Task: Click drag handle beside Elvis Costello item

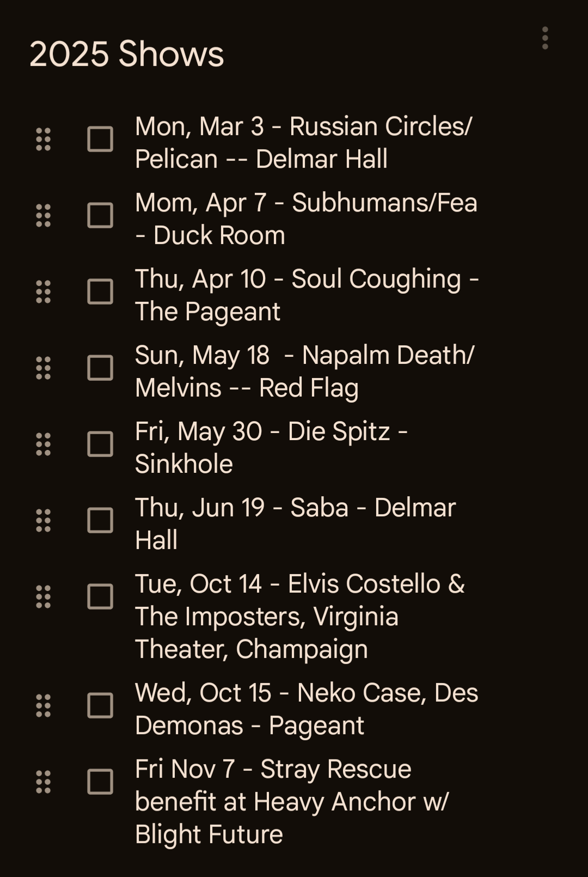Action: [x=43, y=597]
